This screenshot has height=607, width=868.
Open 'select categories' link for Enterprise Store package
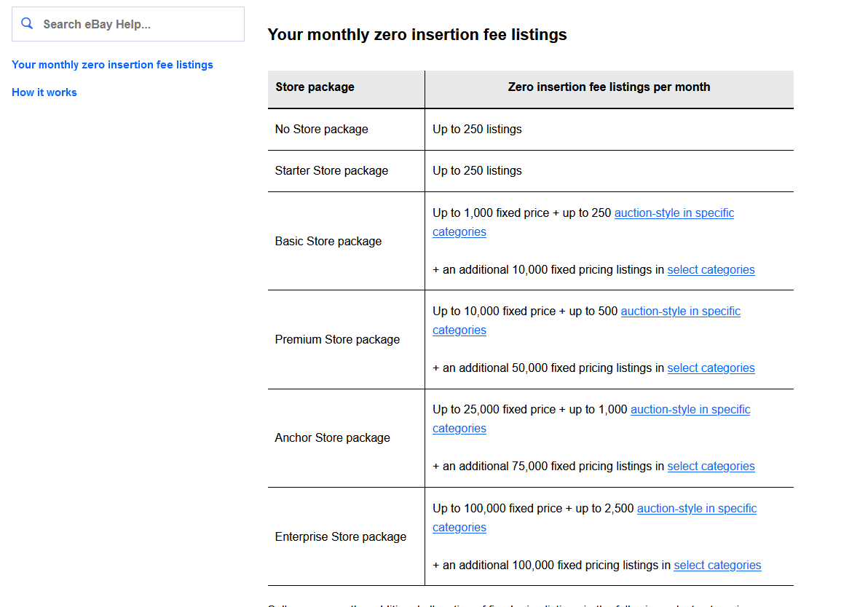click(x=717, y=565)
